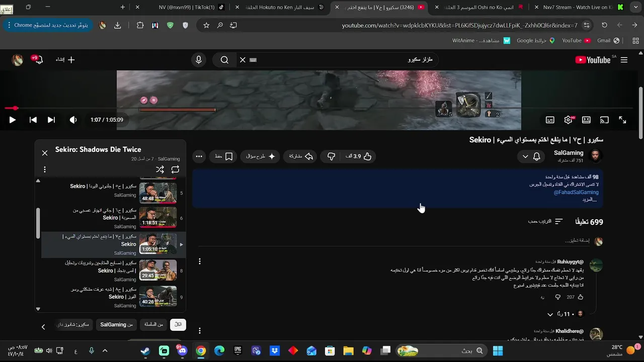Open the SalGaming channel avatar
The height and width of the screenshot is (362, 644).
(x=595, y=156)
